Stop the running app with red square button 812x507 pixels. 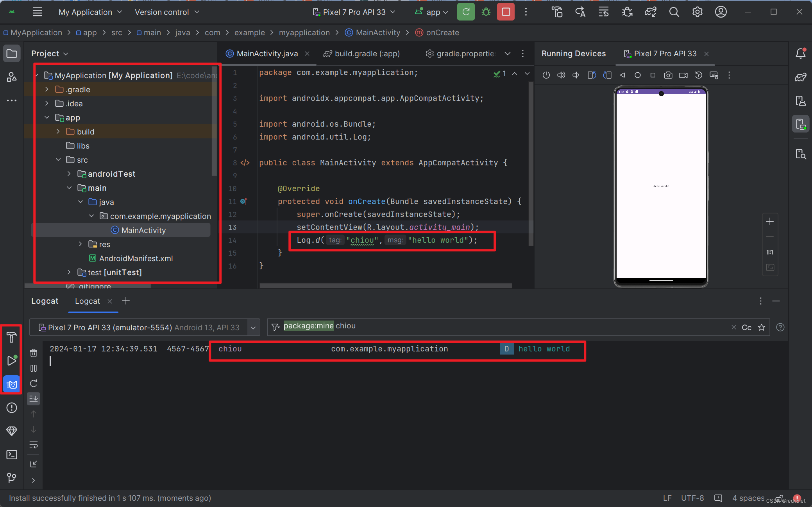505,12
